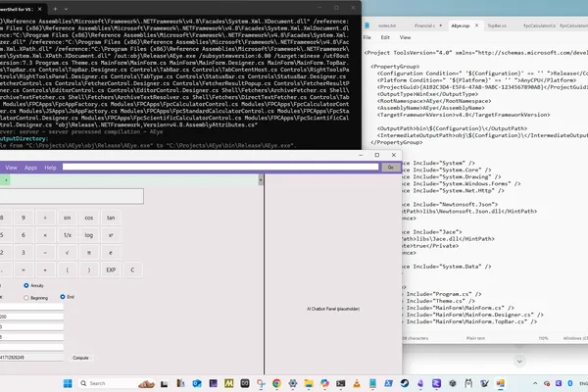Viewport: 588px width, 392px height.
Task: Click the tan function button
Action: coord(111,218)
